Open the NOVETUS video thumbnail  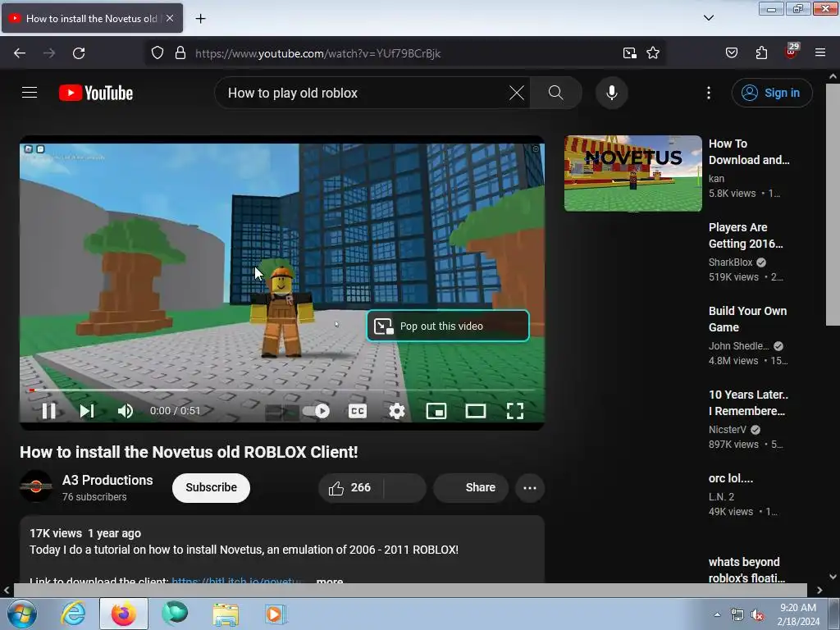632,173
